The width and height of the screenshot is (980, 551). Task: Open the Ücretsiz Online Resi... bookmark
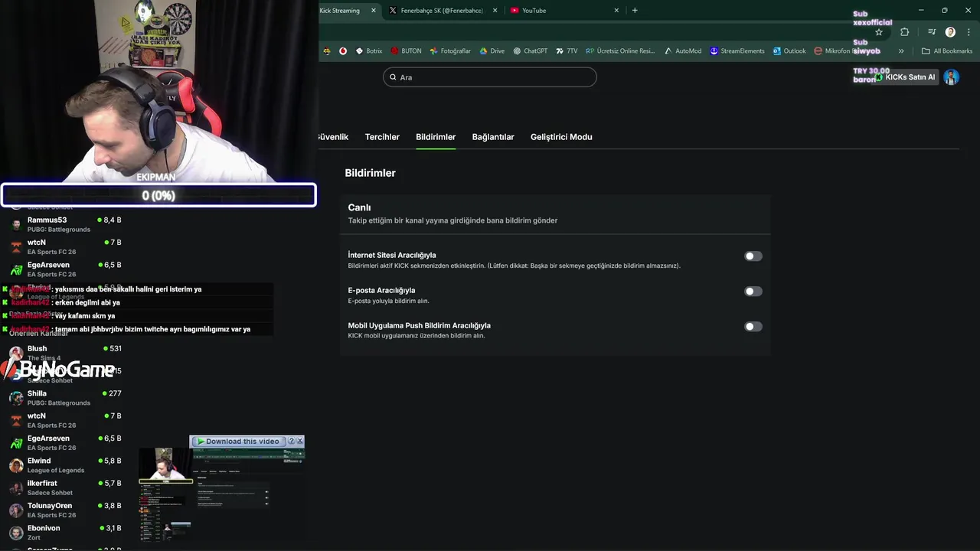coord(620,51)
